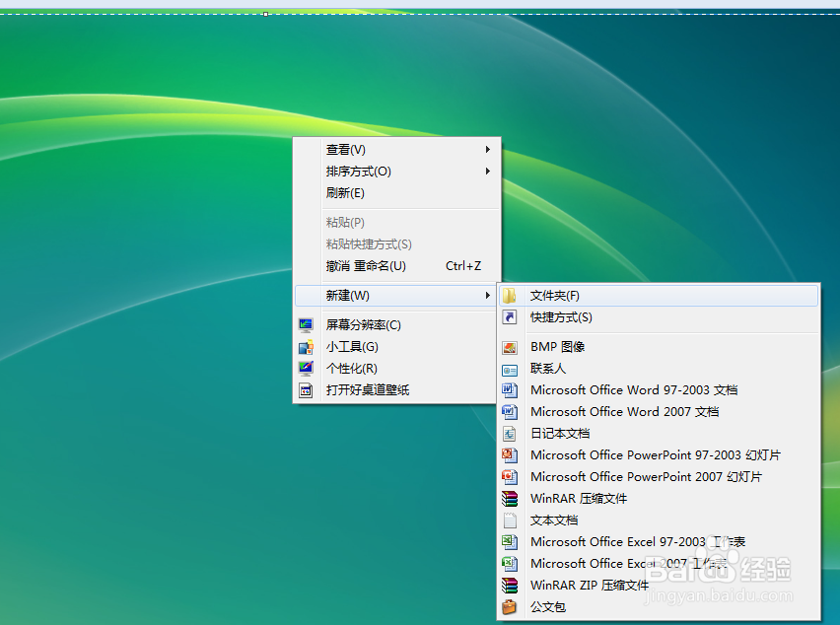Create PowerPoint 97-2003 幻灯片 file

[x=659, y=455]
